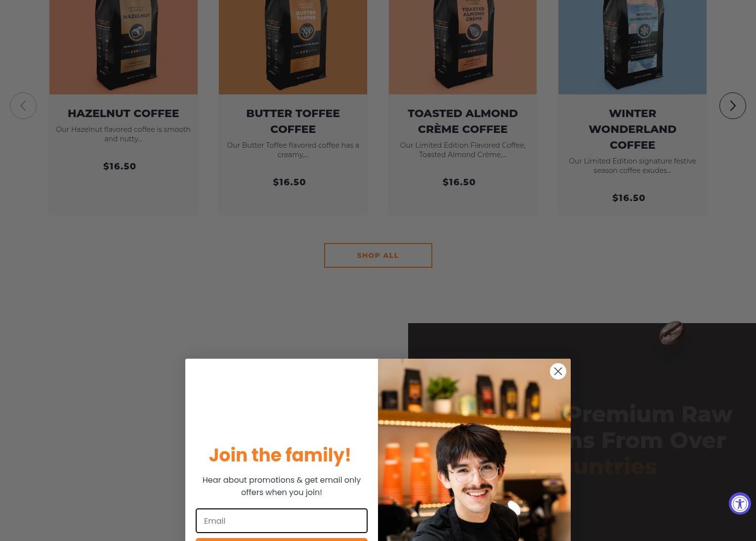
Task: Open the Hazelnut Coffee title link
Action: coord(124,113)
